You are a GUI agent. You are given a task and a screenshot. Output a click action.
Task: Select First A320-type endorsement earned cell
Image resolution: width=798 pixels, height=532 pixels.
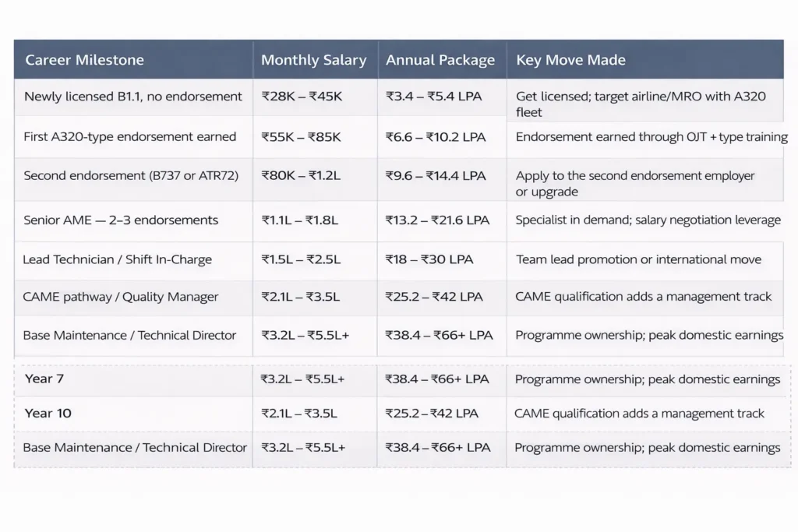[130, 136]
